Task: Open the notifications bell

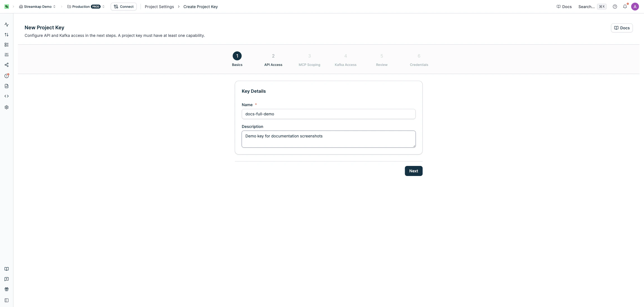Action: pyautogui.click(x=625, y=6)
